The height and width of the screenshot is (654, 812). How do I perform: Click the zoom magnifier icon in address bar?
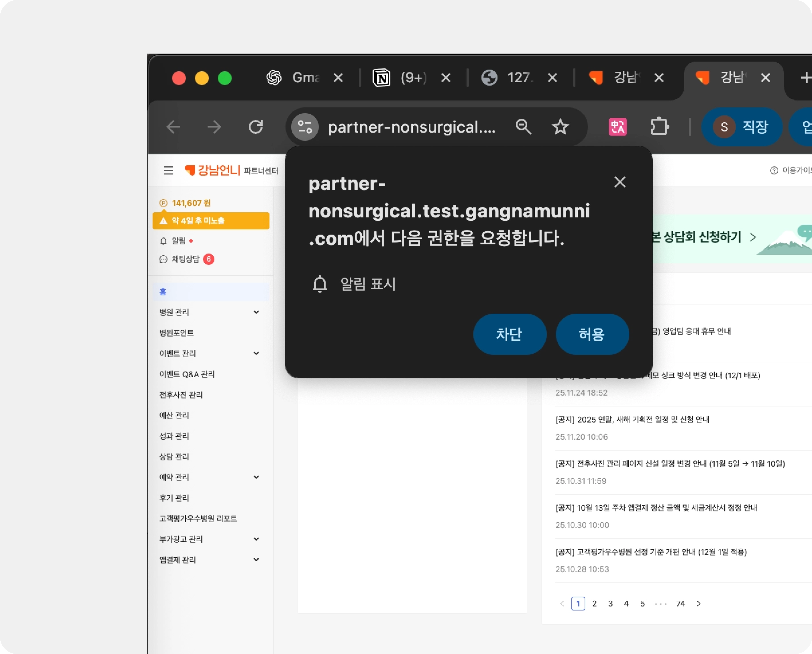(x=523, y=127)
